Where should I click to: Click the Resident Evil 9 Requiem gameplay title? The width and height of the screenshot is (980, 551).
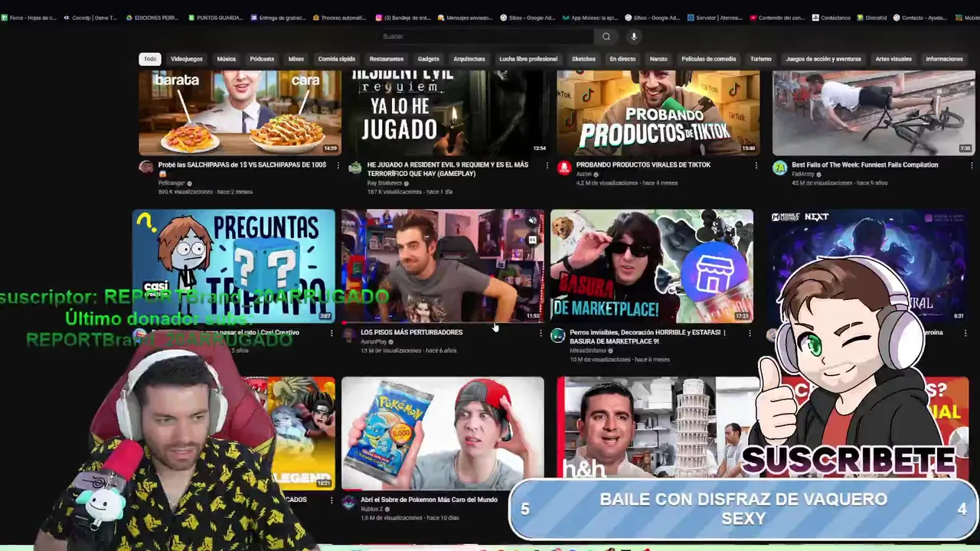click(x=448, y=169)
